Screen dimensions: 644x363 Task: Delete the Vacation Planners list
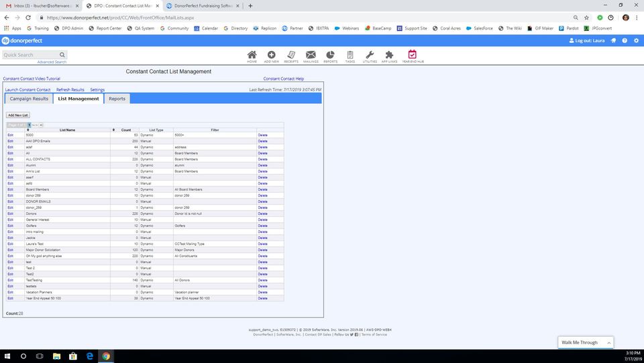[262, 292]
